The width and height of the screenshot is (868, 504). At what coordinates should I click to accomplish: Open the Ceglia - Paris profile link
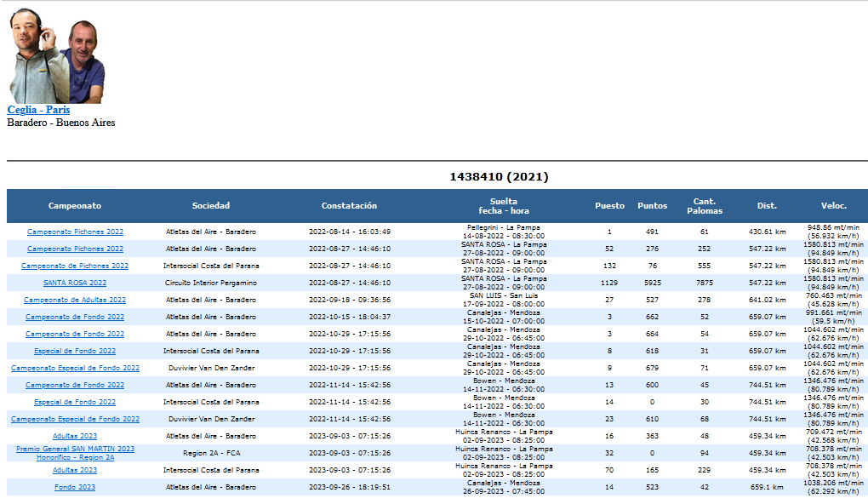(38, 110)
